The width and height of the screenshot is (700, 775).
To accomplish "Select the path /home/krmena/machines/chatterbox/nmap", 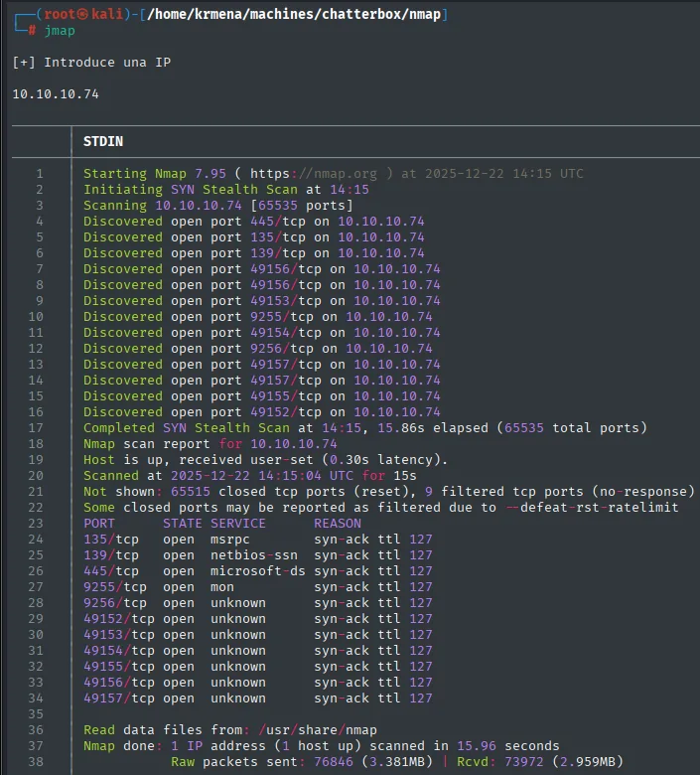I will (x=294, y=14).
